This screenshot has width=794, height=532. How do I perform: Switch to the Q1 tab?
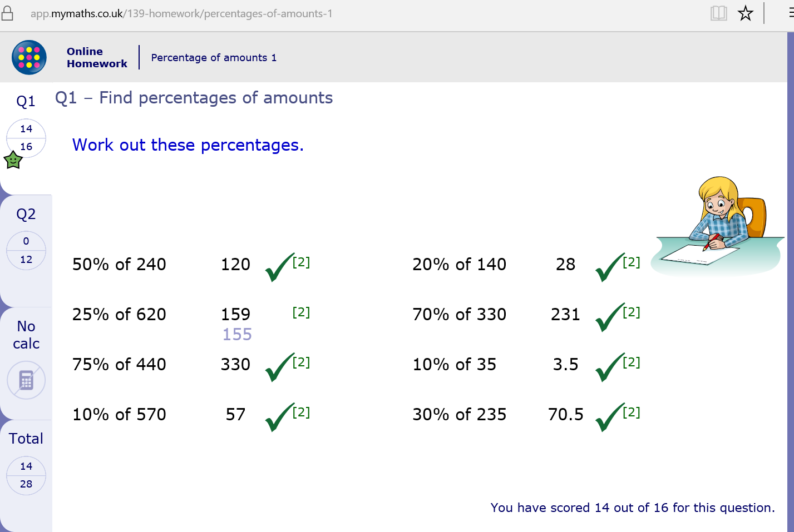coord(26,132)
